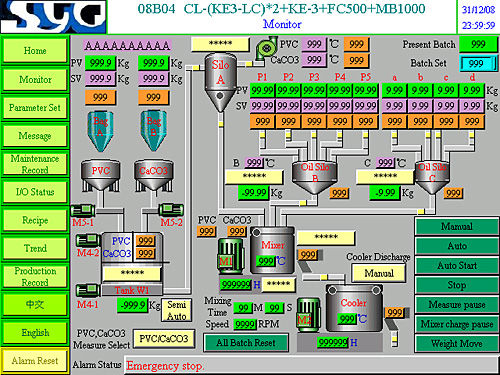Image resolution: width=500 pixels, height=375 pixels.
Task: Switch to the Monitor page
Action: [35, 79]
